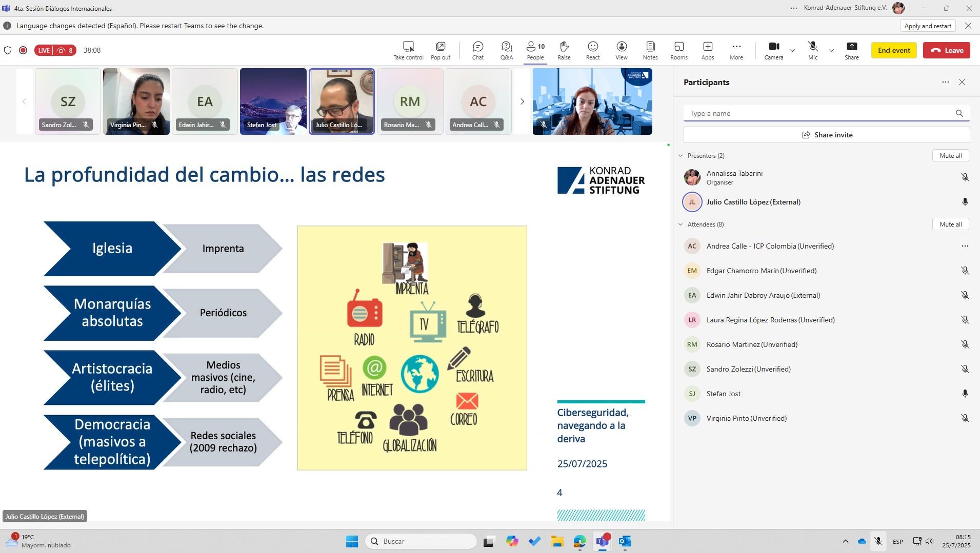This screenshot has width=980, height=553.
Task: Open Outlook from the Windows taskbar
Action: tap(625, 541)
